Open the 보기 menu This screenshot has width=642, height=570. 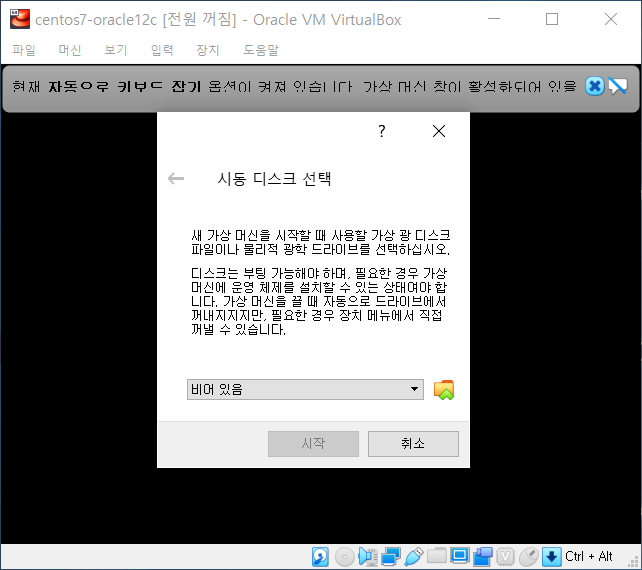[x=116, y=50]
